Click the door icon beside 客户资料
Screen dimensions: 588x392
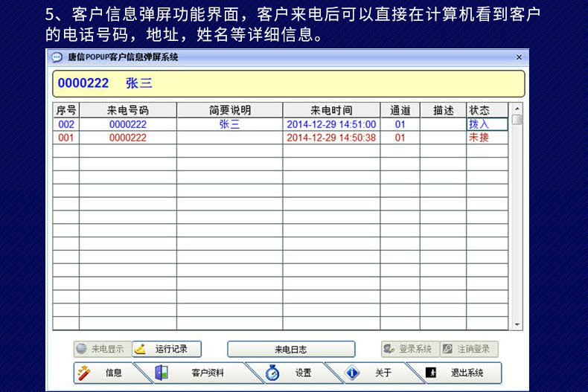tap(162, 373)
